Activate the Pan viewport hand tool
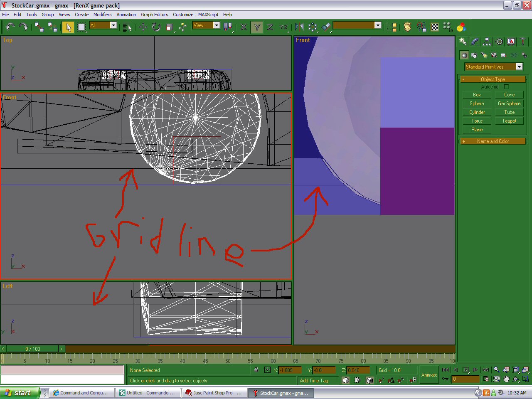This screenshot has width=532, height=399. click(x=506, y=379)
